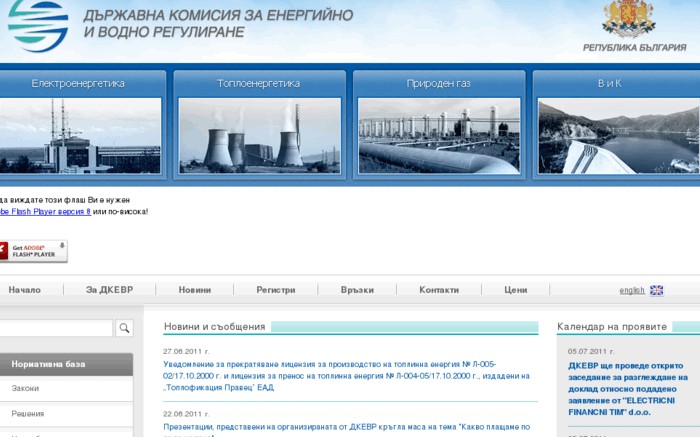Click the DKEVR commission logo
Image resolution: width=700 pixels, height=437 pixels.
point(38,26)
